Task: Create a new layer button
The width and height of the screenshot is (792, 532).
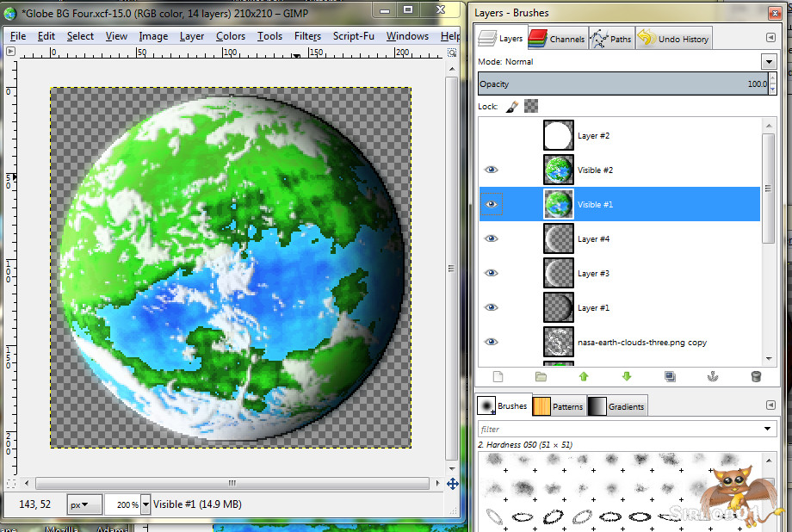Action: pyautogui.click(x=498, y=376)
